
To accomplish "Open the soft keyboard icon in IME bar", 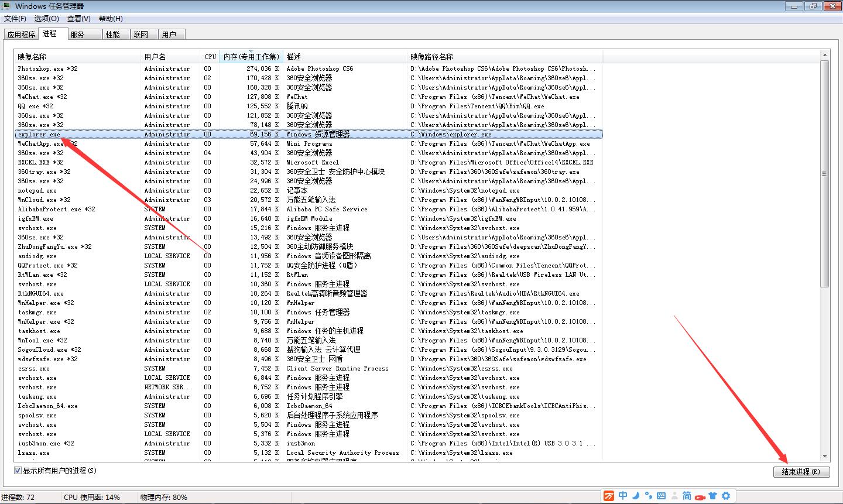I will point(661,496).
